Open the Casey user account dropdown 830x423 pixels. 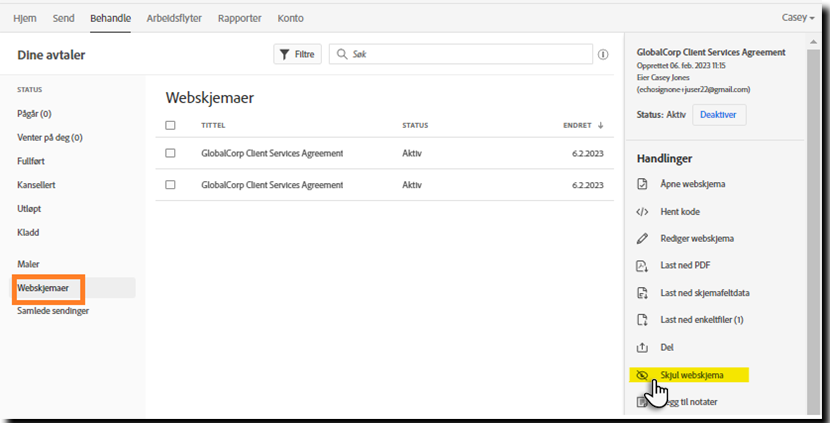(x=797, y=18)
